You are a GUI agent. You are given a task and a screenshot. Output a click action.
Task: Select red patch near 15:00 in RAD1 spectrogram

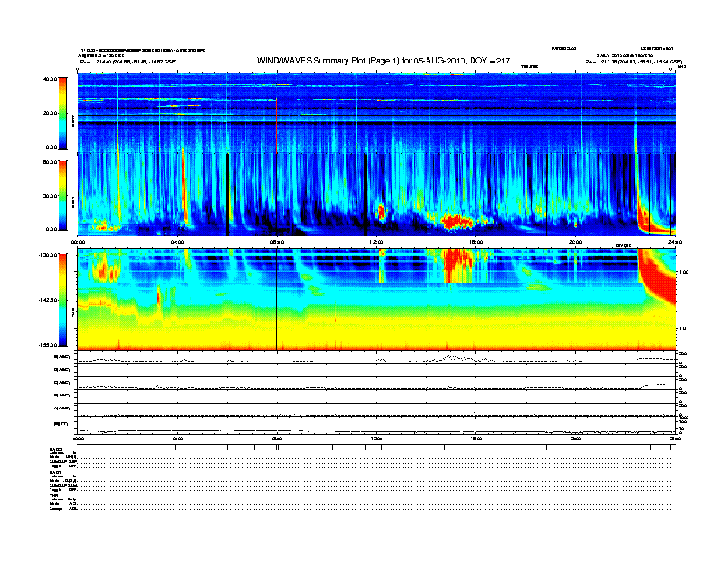(458, 222)
